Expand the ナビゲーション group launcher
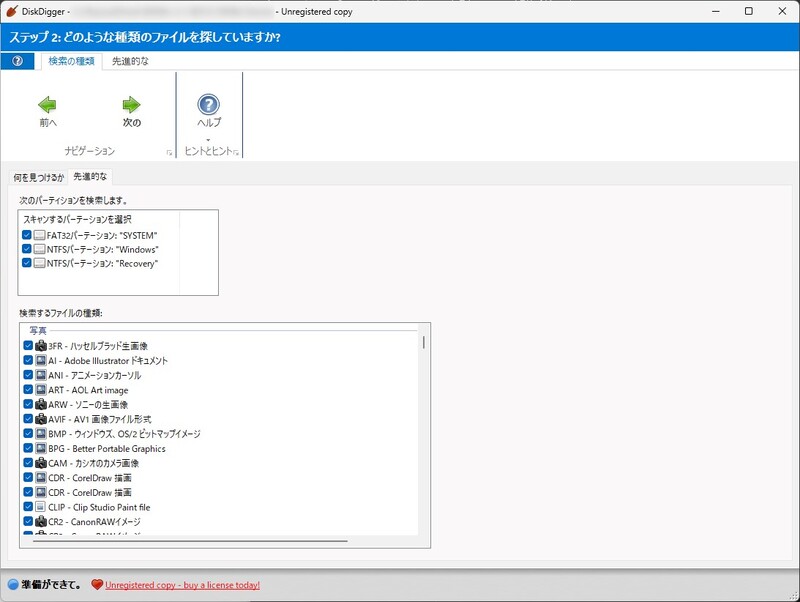Image resolution: width=800 pixels, height=602 pixels. [169, 153]
